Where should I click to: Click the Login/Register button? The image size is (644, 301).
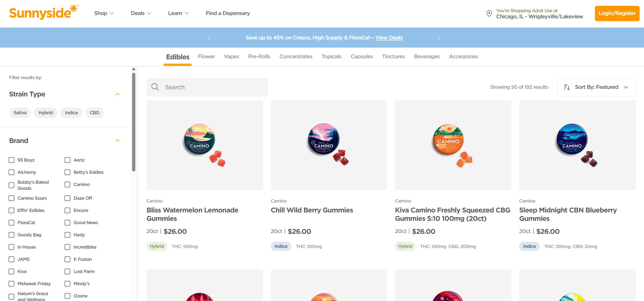[617, 13]
